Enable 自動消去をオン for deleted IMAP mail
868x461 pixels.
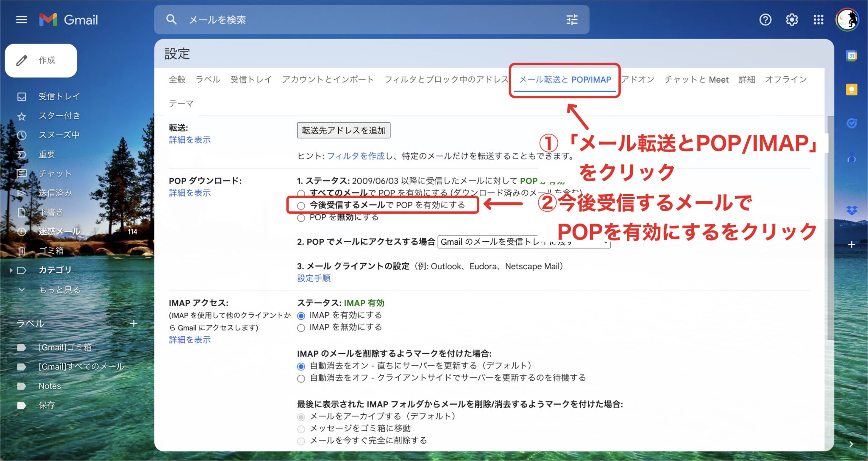point(301,366)
